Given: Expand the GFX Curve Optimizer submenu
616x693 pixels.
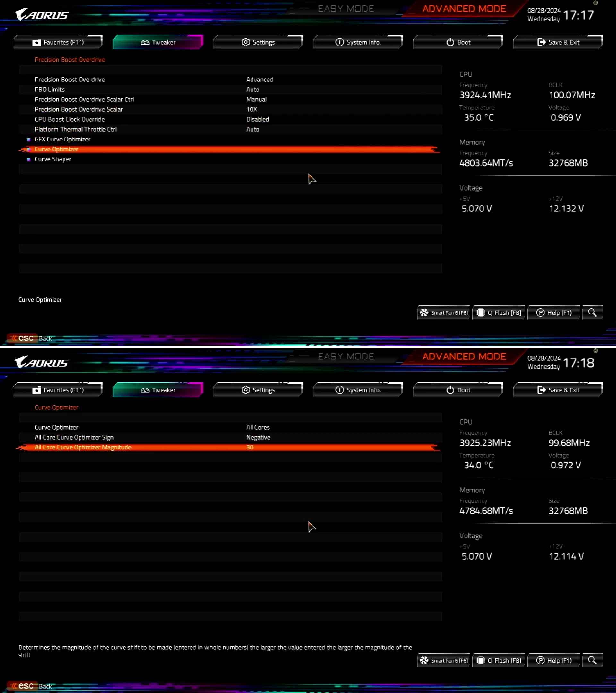Looking at the screenshot, I should [62, 139].
